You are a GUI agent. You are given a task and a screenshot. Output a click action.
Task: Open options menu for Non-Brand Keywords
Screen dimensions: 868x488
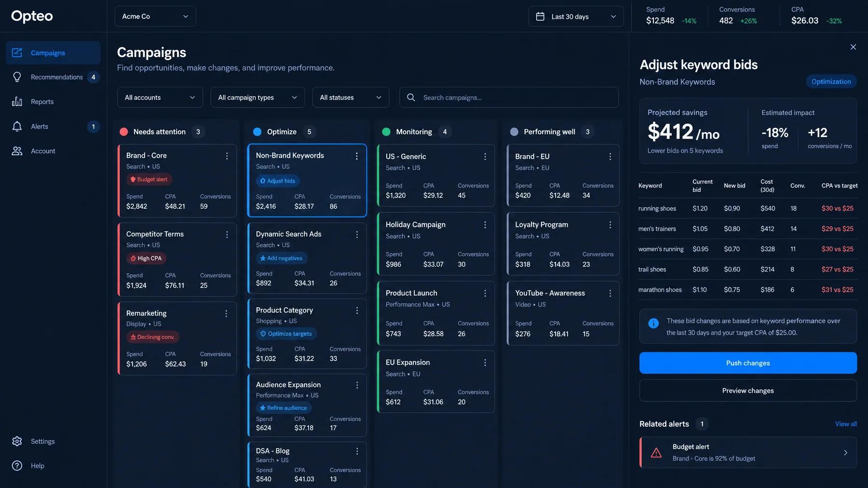coord(357,156)
